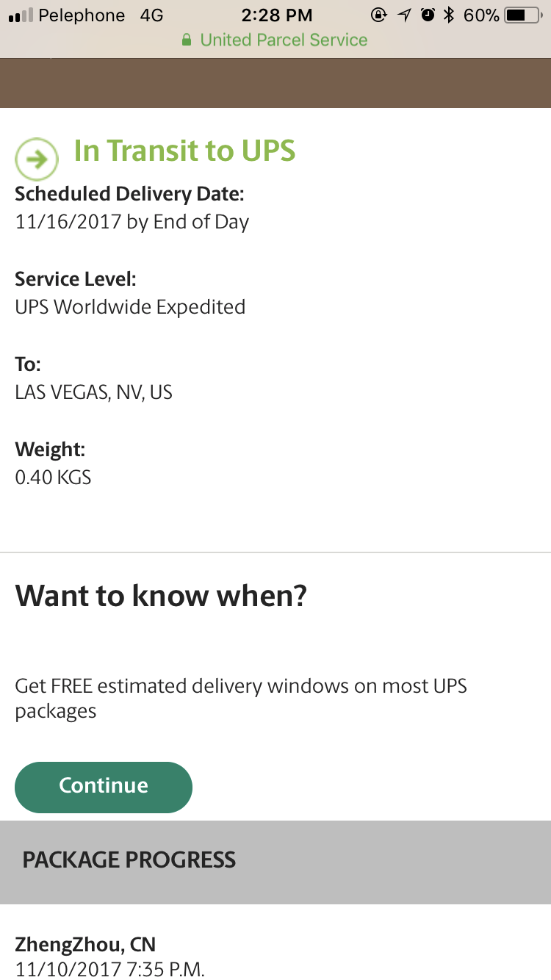Tap the PACKAGE PROGRESS section header
551x980 pixels.
129,860
